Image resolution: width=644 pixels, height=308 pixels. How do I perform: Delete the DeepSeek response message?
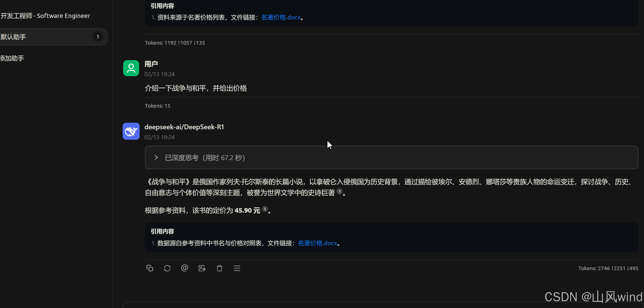[x=220, y=268]
